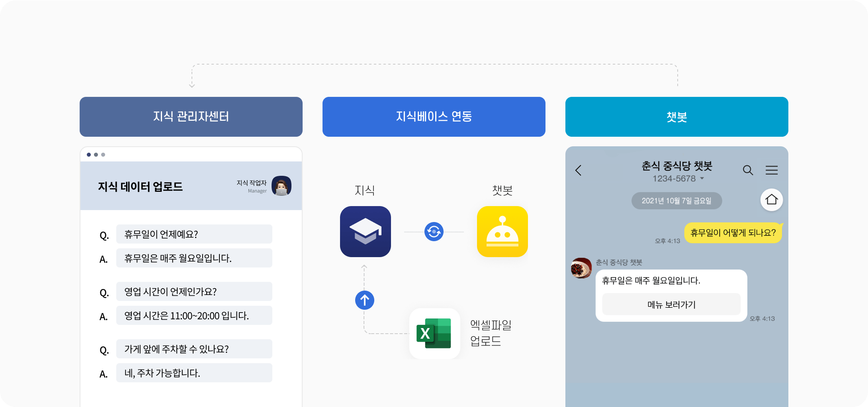
Task: Open the hamburger menu in the chat header
Action: coord(772,170)
